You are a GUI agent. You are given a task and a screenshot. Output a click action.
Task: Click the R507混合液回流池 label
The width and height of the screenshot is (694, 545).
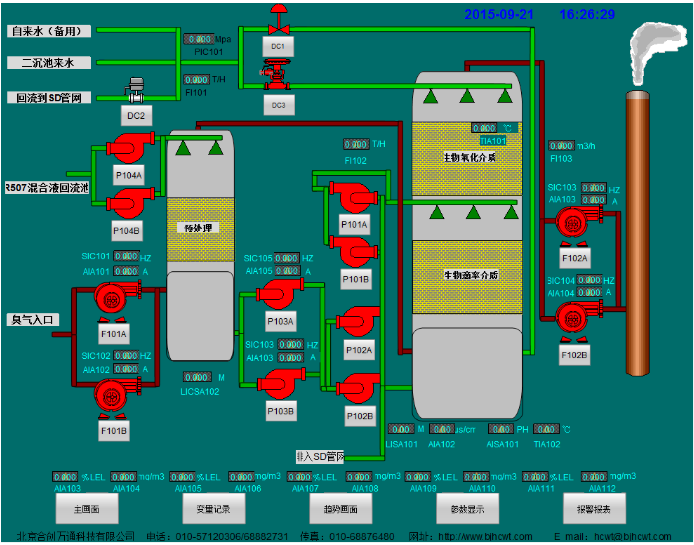[46, 188]
